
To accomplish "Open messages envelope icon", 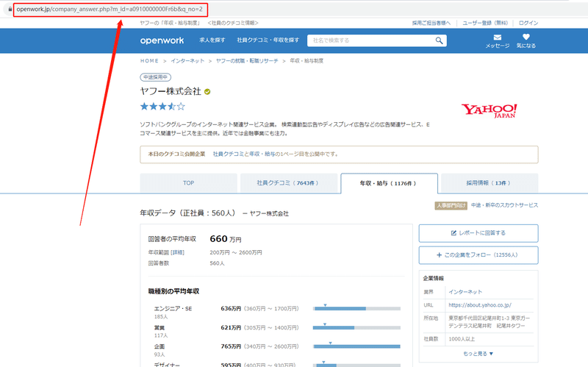I will (x=498, y=38).
